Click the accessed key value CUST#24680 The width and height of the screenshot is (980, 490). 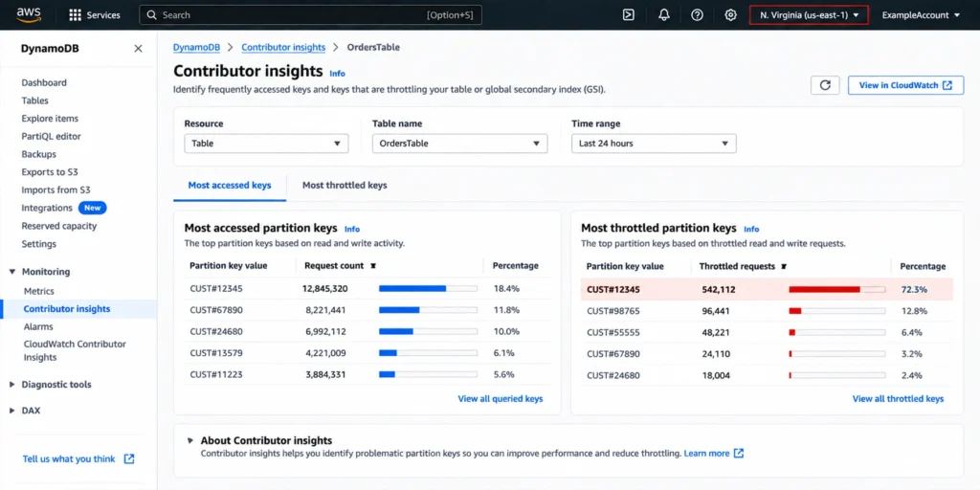216,331
